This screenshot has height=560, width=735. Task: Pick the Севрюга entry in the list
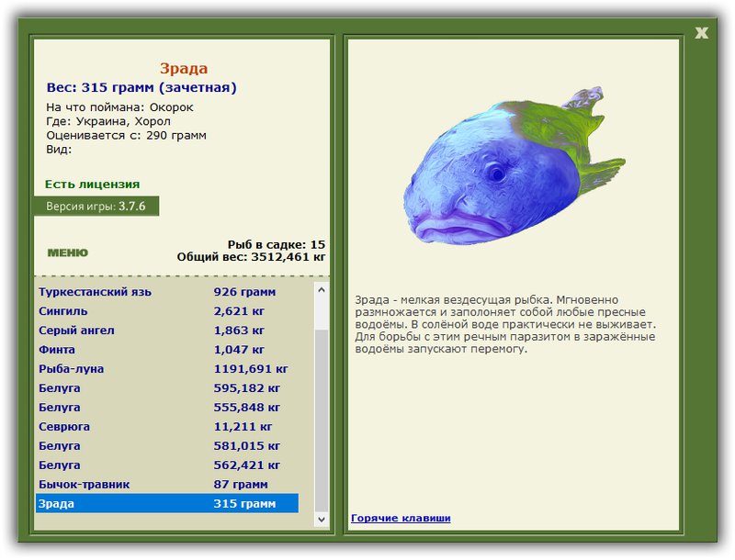click(x=167, y=426)
